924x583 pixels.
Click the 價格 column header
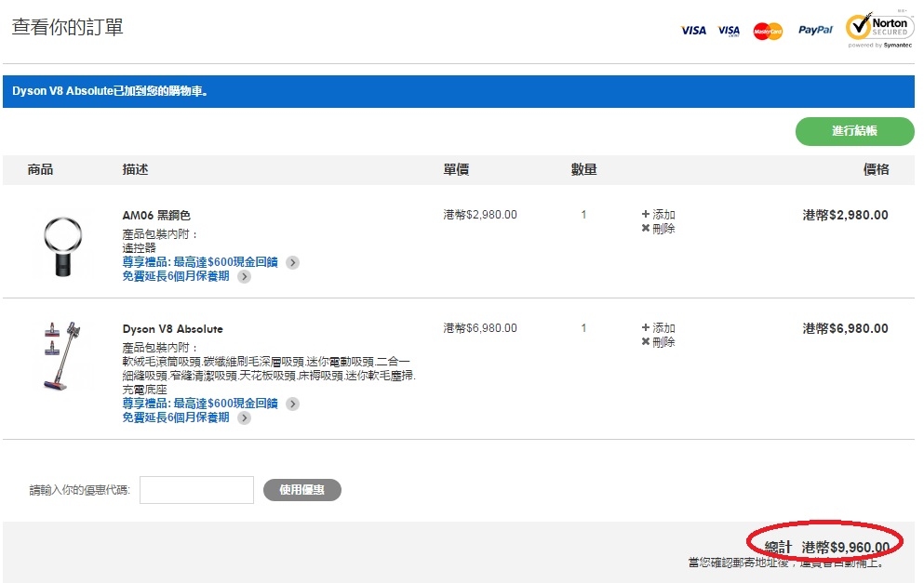pyautogui.click(x=877, y=169)
